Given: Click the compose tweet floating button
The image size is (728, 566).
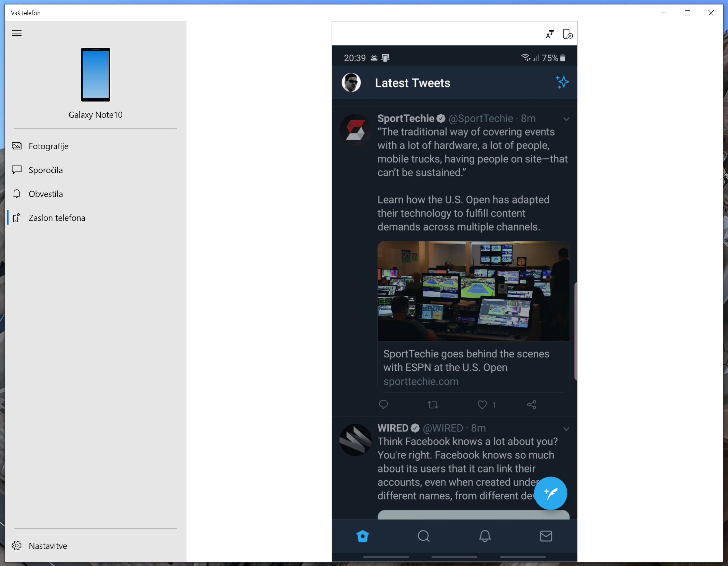Looking at the screenshot, I should pyautogui.click(x=550, y=493).
